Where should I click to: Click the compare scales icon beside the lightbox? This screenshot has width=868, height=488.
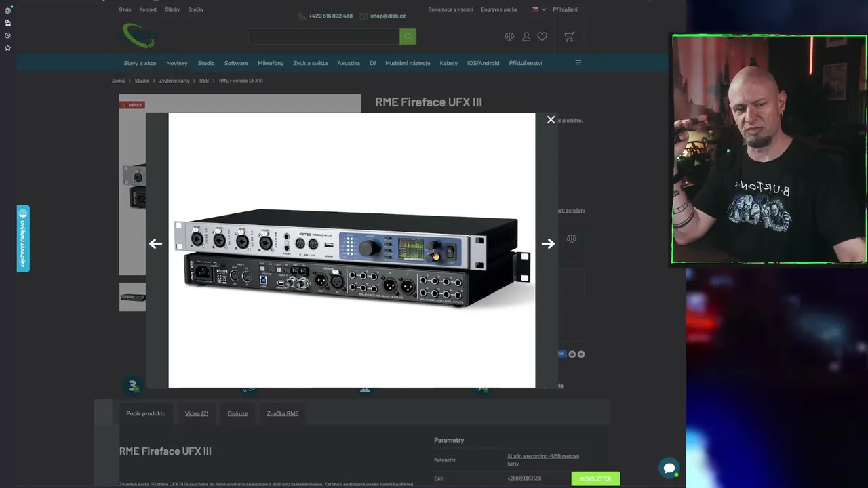(571, 239)
